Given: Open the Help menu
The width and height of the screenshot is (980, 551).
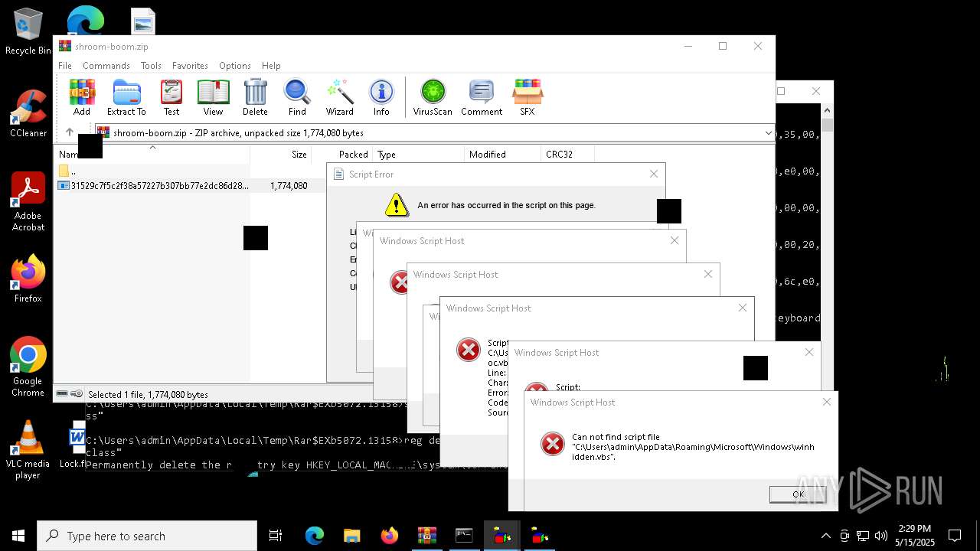Looking at the screenshot, I should pyautogui.click(x=271, y=66).
